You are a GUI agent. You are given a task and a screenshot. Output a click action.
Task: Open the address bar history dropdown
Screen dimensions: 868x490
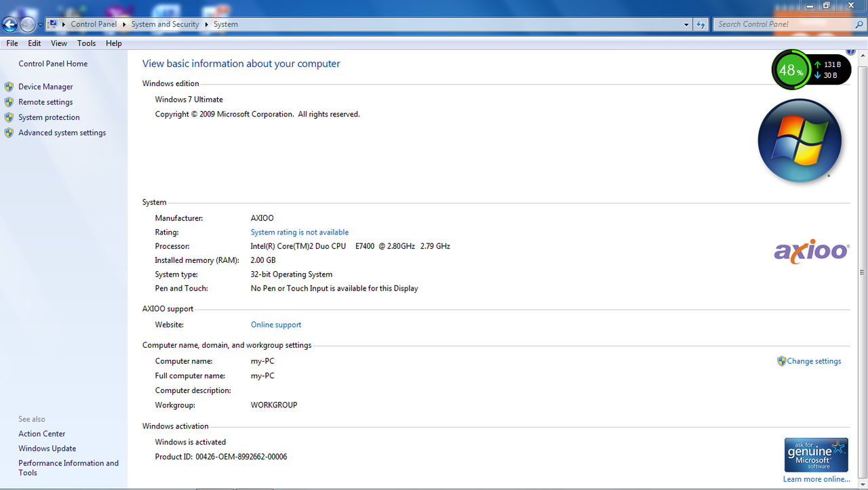(x=687, y=24)
